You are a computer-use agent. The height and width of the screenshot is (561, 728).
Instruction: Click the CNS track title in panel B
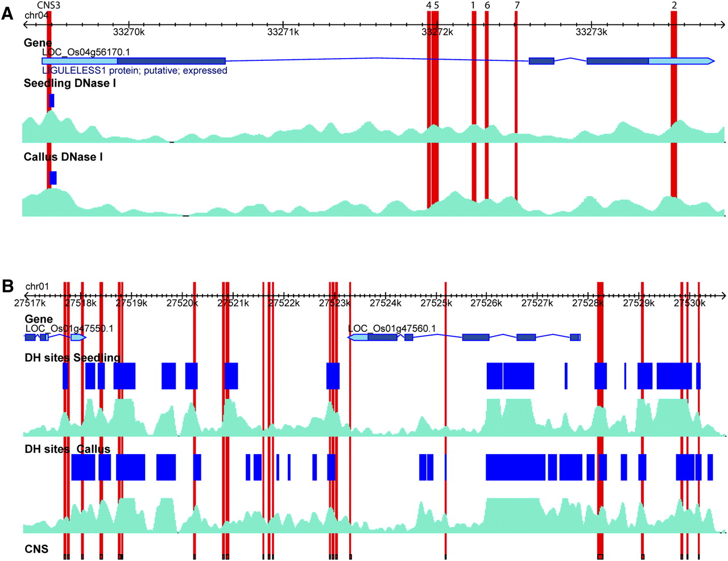coord(36,549)
